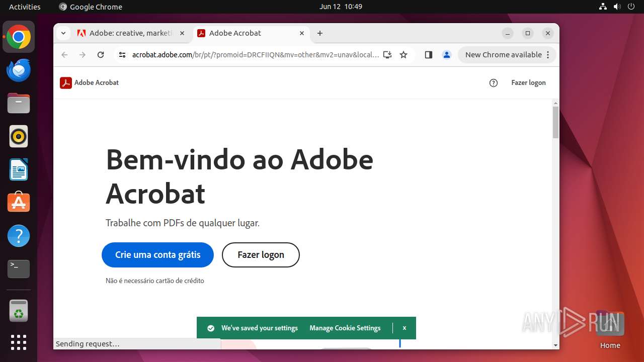Expand the tab search dropdown arrow
Screen dimensions: 644x362
[x=63, y=33]
